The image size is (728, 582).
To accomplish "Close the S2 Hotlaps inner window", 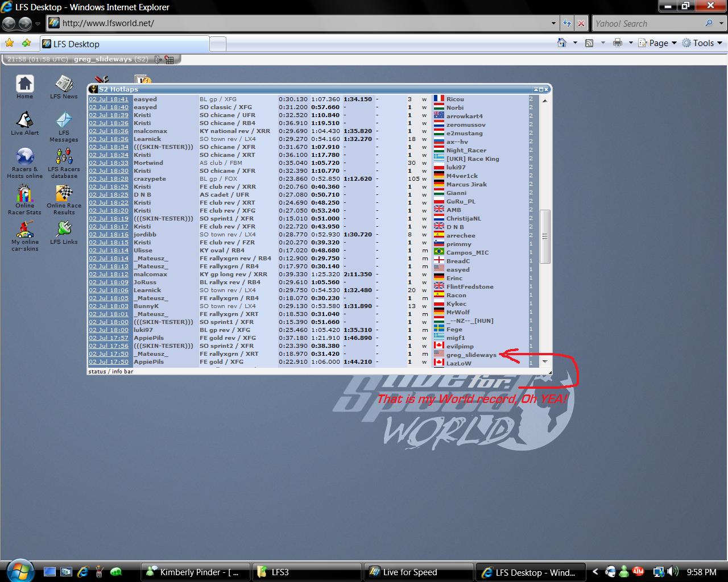I will [547, 89].
